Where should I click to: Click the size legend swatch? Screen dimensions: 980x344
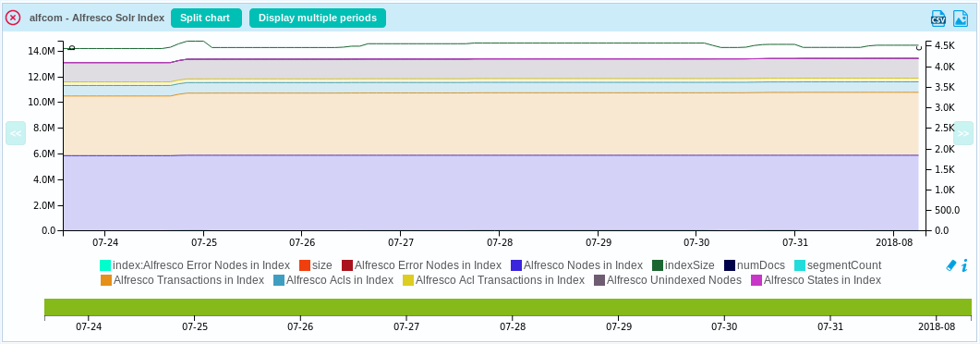coord(305,265)
